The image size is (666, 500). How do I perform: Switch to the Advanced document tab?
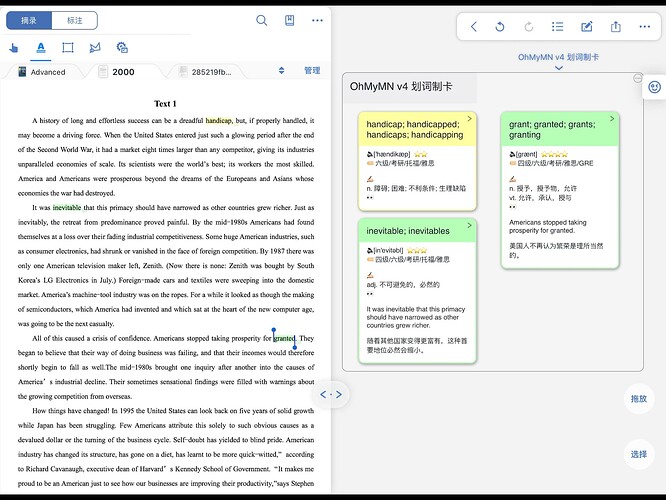(x=42, y=72)
